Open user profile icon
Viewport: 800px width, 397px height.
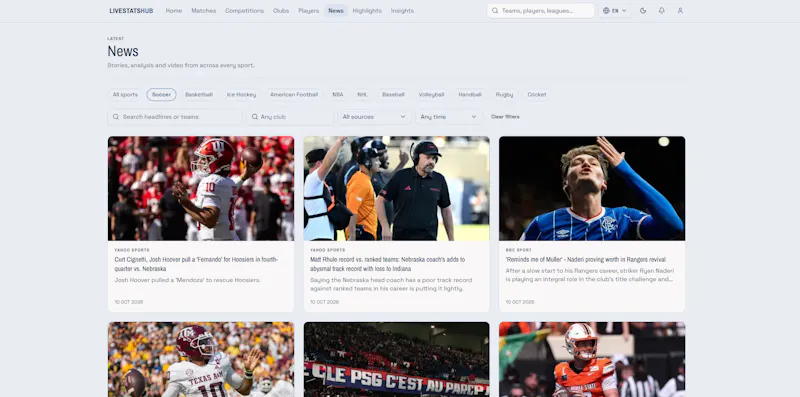click(x=680, y=11)
